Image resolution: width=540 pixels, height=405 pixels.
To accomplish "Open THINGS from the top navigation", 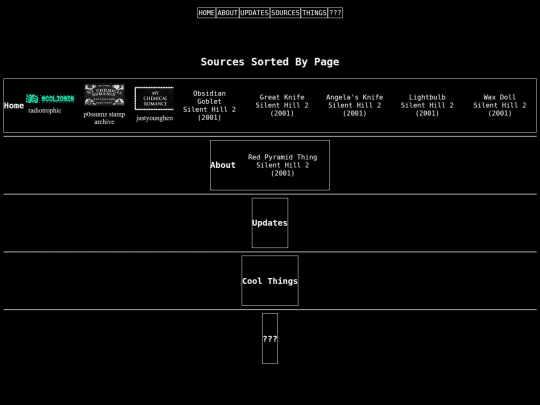I will tap(314, 13).
